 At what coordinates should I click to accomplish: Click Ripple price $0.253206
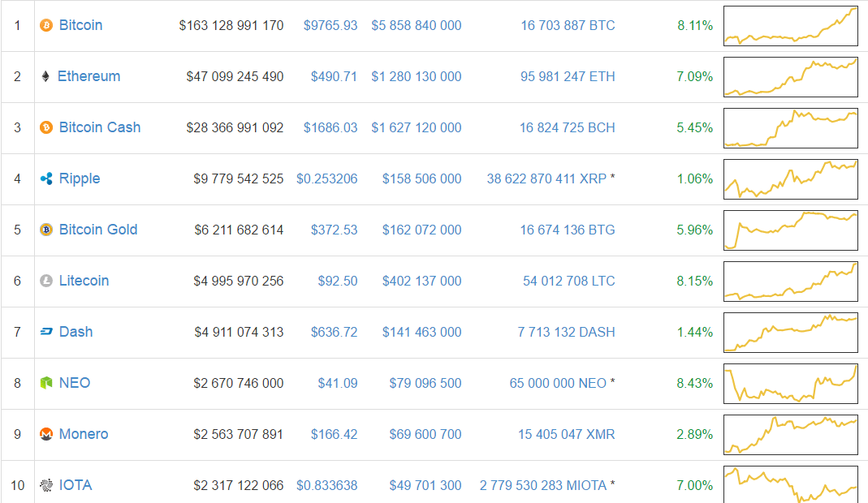pyautogui.click(x=327, y=178)
